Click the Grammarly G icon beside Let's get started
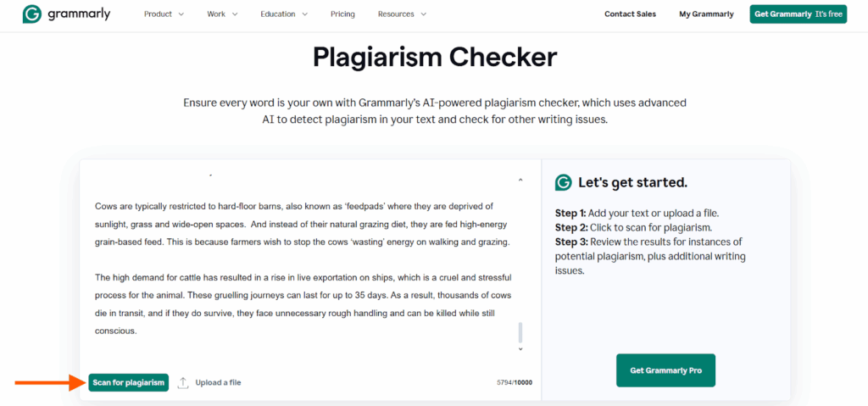868x406 pixels. (x=564, y=183)
